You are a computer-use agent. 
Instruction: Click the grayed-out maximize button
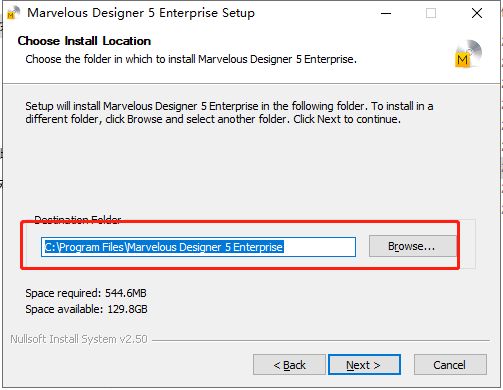[431, 13]
